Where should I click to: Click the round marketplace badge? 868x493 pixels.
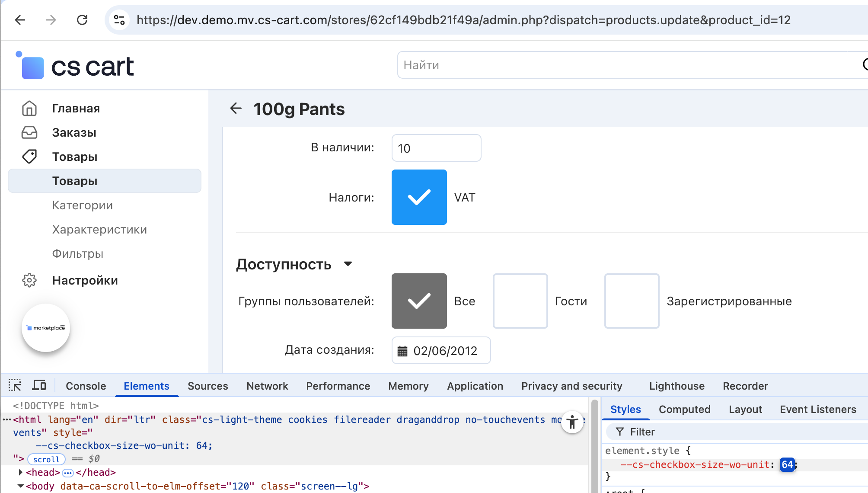pos(46,328)
